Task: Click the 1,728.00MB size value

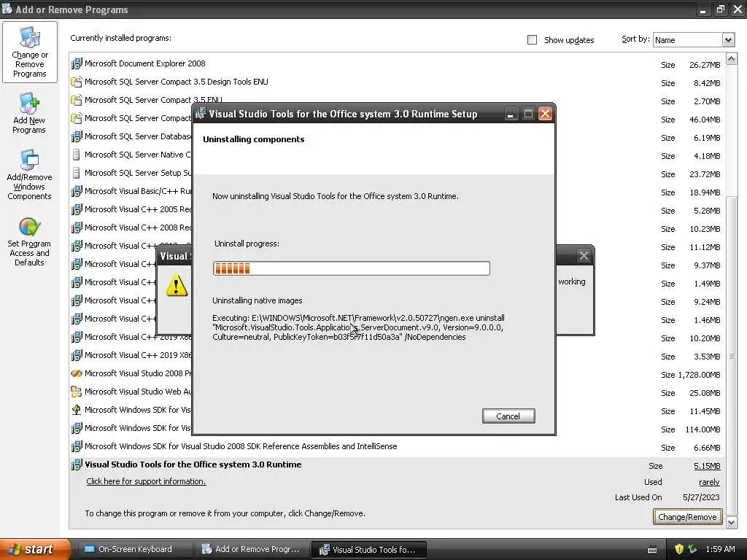Action: (699, 375)
